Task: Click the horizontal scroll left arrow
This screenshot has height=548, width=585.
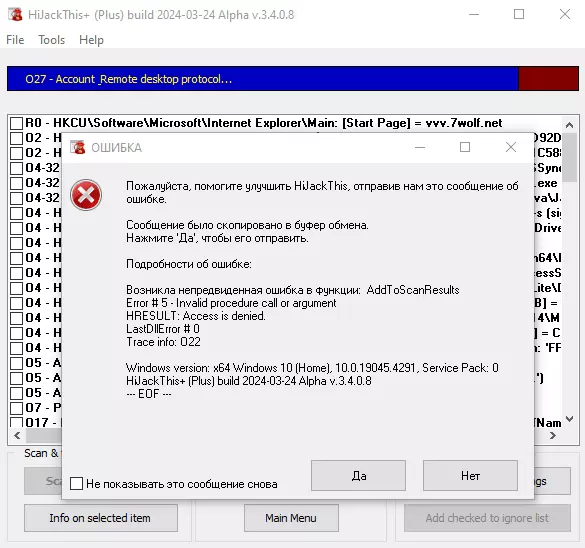Action: pyautogui.click(x=17, y=435)
